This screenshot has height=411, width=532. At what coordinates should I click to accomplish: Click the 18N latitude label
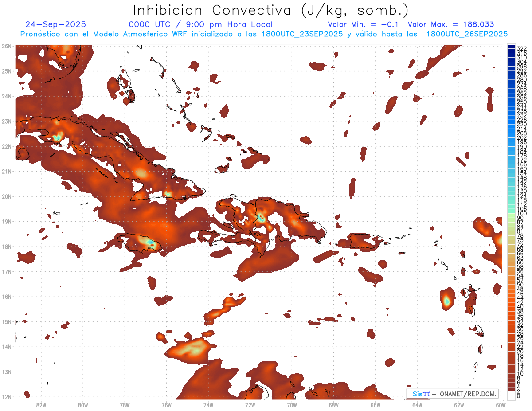click(x=7, y=247)
